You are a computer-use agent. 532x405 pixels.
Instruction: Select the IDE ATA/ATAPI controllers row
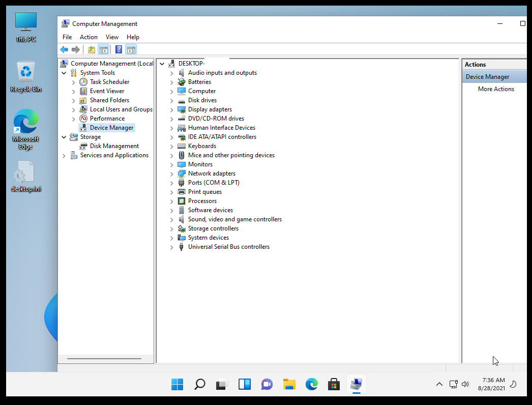pos(222,137)
